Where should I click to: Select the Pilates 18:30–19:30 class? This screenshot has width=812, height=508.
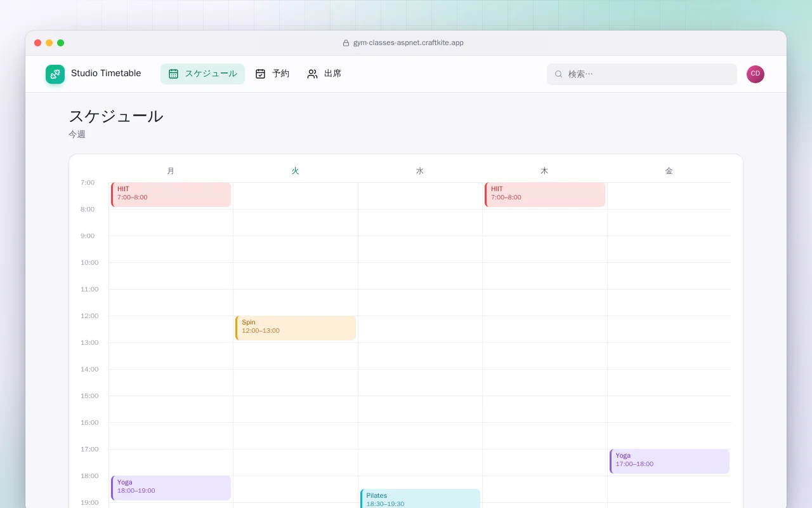[x=420, y=499]
